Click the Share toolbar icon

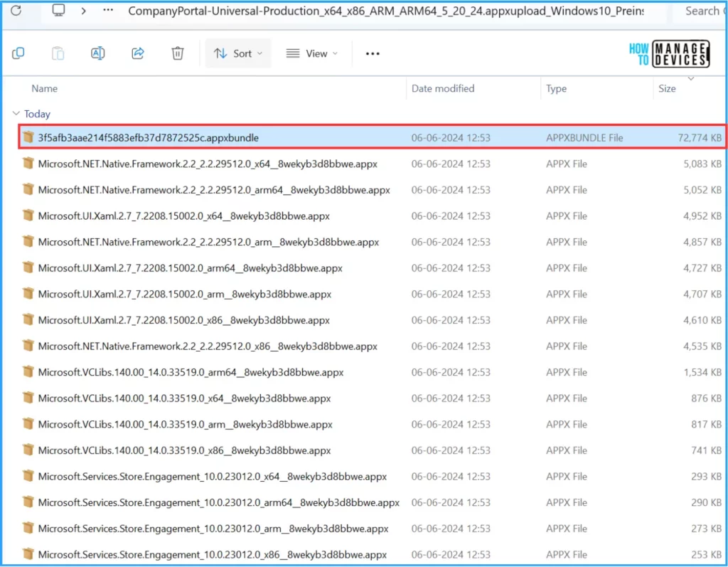pos(138,53)
